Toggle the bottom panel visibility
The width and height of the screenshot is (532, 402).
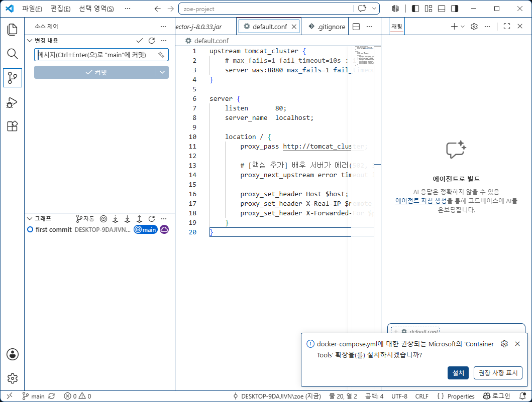[442, 9]
